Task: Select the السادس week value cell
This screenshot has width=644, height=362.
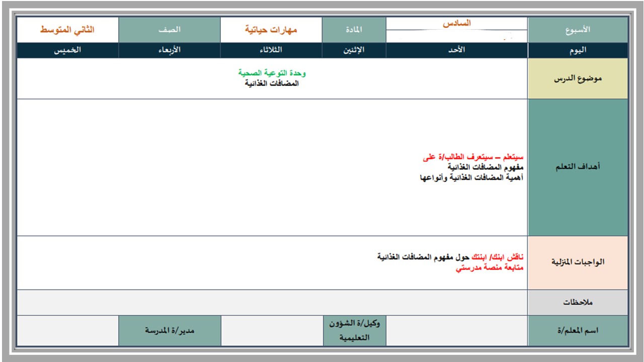Action: pyautogui.click(x=456, y=24)
